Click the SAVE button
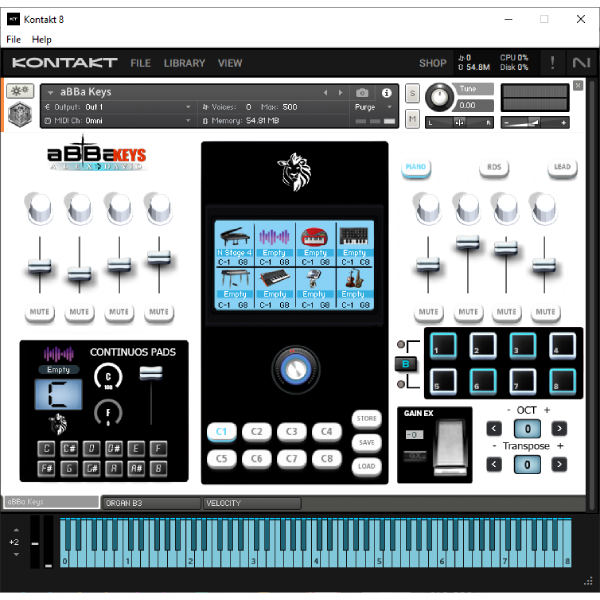The height and width of the screenshot is (600, 600). 367,443
